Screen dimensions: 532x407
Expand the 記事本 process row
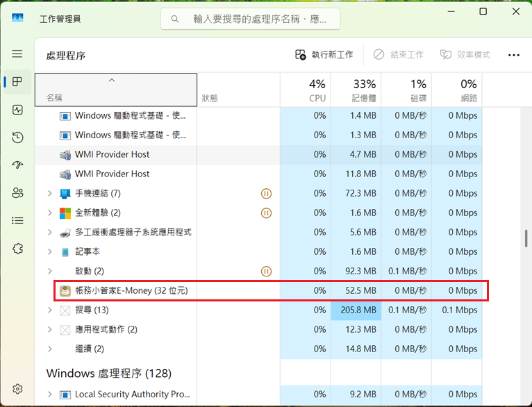click(50, 251)
